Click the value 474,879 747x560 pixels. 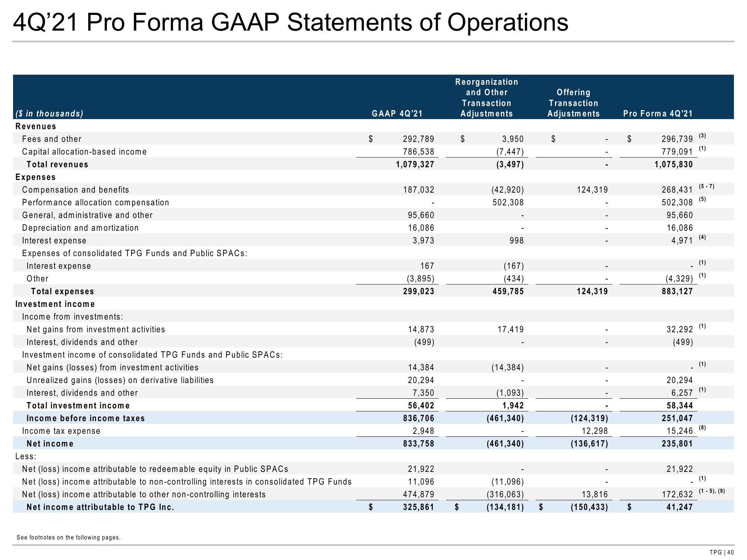point(418,494)
